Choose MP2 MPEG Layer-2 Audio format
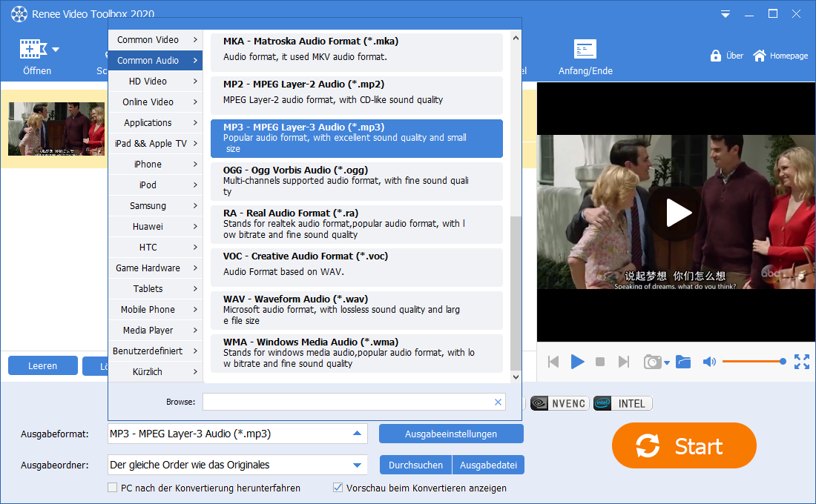 coord(357,95)
